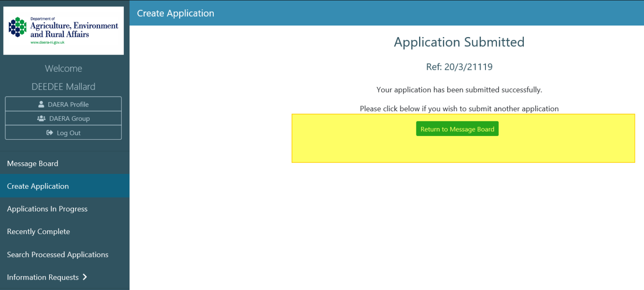Click the Create Application header title
This screenshot has width=644, height=290.
[x=175, y=14]
